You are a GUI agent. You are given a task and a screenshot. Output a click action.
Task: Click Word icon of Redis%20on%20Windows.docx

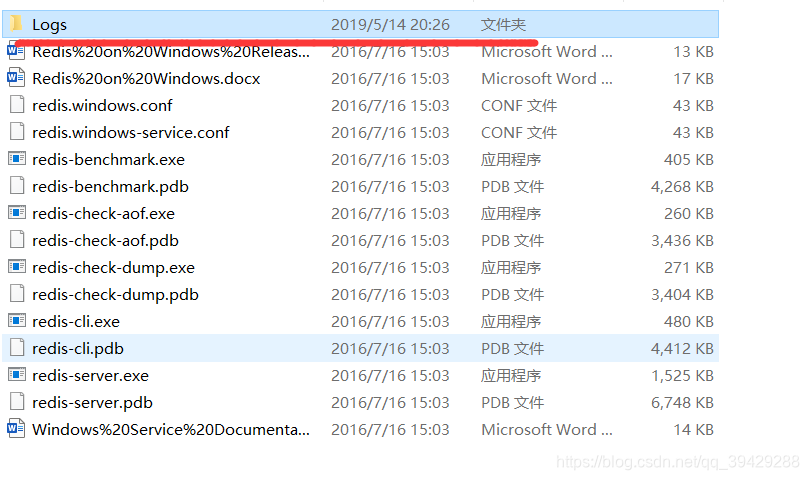coord(16,78)
